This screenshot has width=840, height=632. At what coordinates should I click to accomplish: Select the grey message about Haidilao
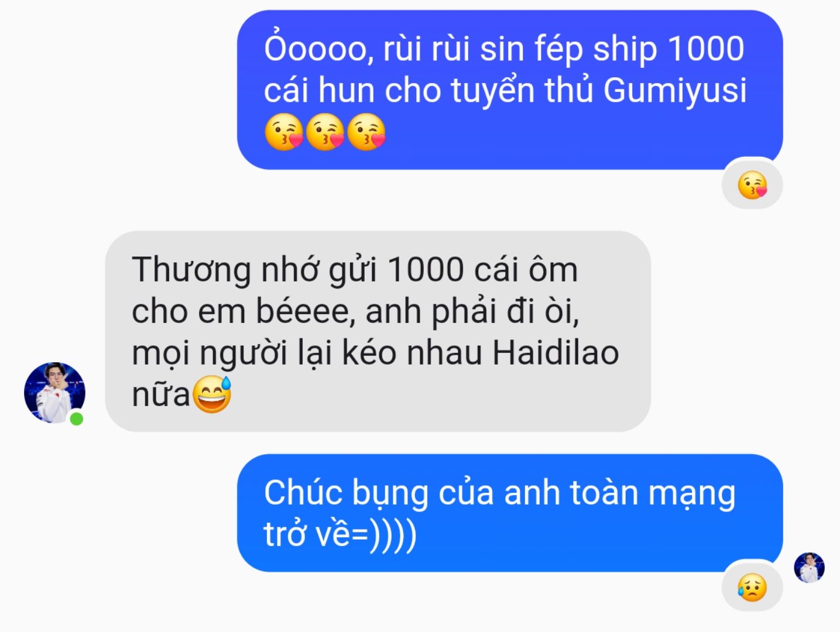pyautogui.click(x=378, y=331)
